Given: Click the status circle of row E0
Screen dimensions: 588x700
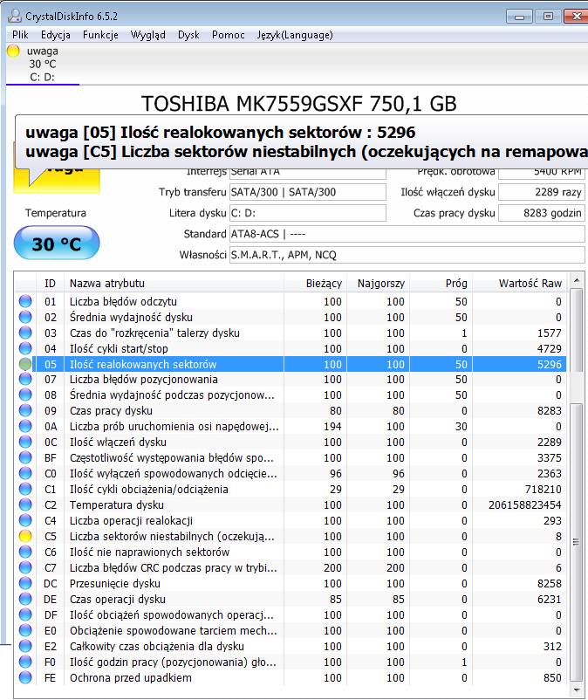Looking at the screenshot, I should tap(25, 630).
